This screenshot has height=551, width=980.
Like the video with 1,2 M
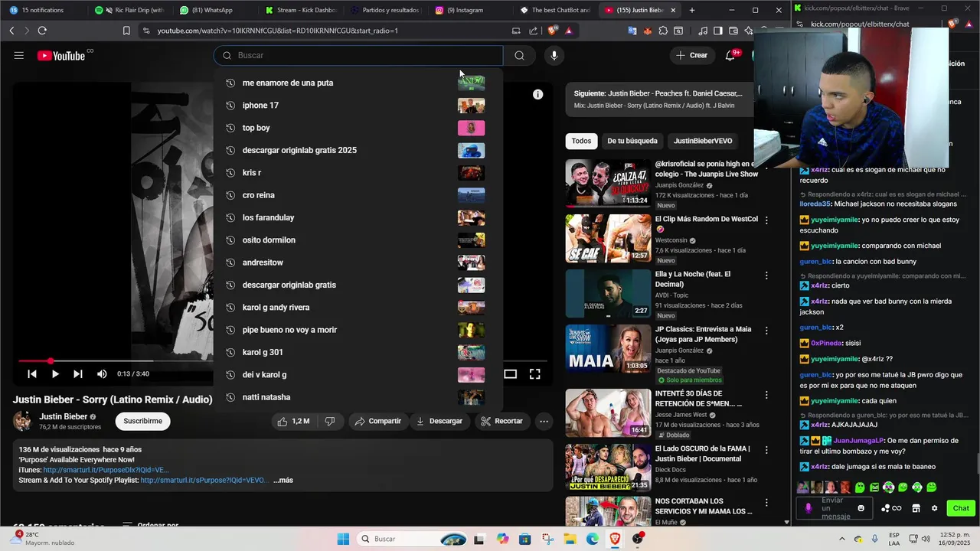point(294,421)
